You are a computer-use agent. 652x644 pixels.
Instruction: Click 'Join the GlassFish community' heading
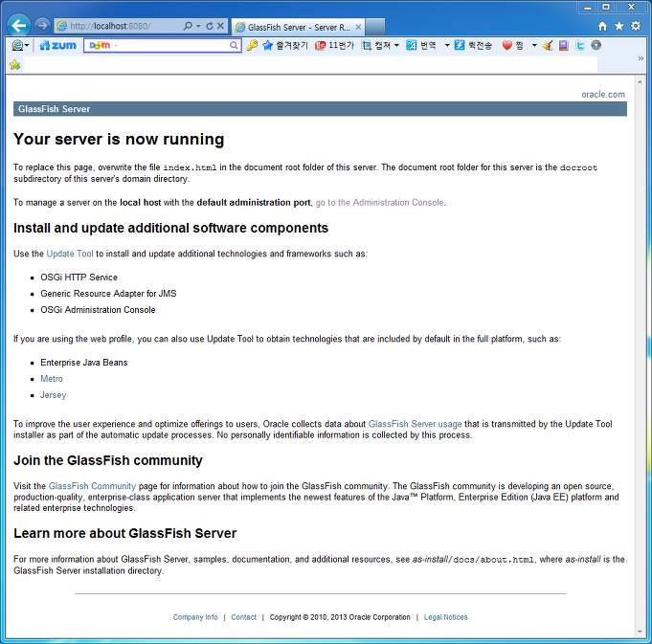[x=108, y=460]
